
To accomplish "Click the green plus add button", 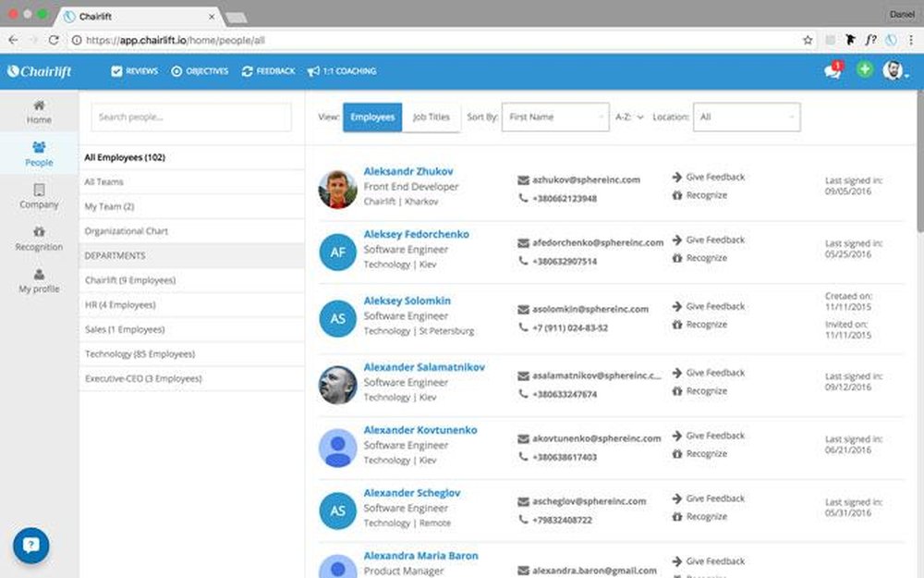I will click(x=865, y=69).
